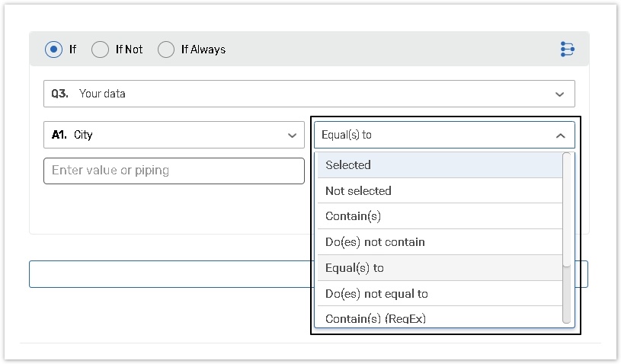Select the "If" radio button

click(x=53, y=49)
